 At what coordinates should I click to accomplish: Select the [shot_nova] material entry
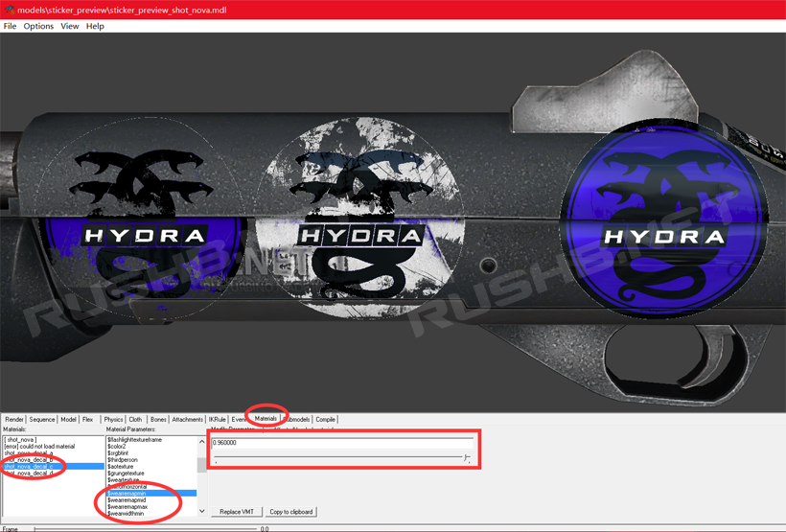[x=21, y=440]
